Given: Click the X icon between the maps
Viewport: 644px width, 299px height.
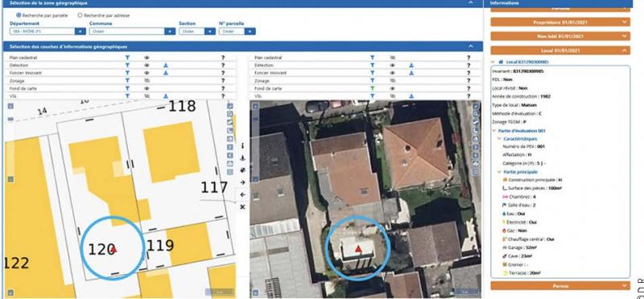Looking at the screenshot, I should coord(242,207).
